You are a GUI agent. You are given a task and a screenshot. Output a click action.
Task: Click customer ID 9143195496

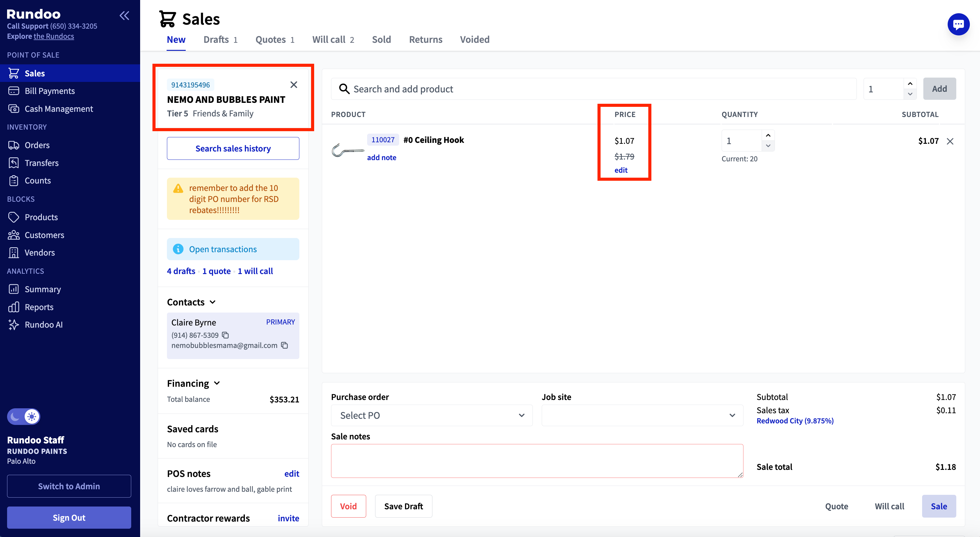click(x=191, y=85)
